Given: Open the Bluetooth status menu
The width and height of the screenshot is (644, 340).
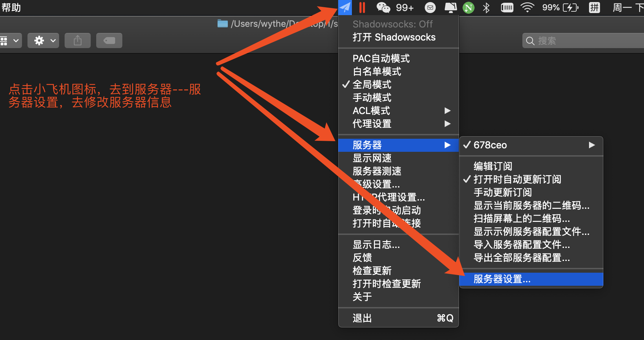Looking at the screenshot, I should (486, 7).
